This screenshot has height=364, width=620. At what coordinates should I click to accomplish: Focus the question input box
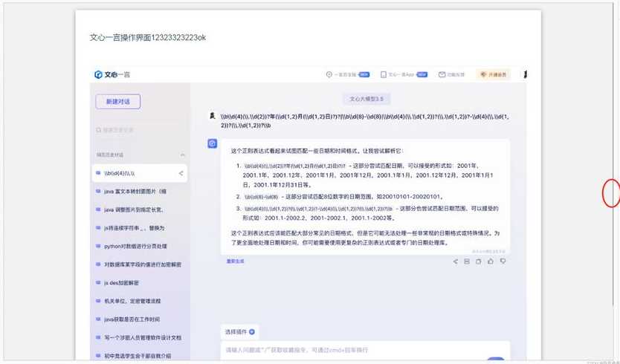(x=365, y=350)
